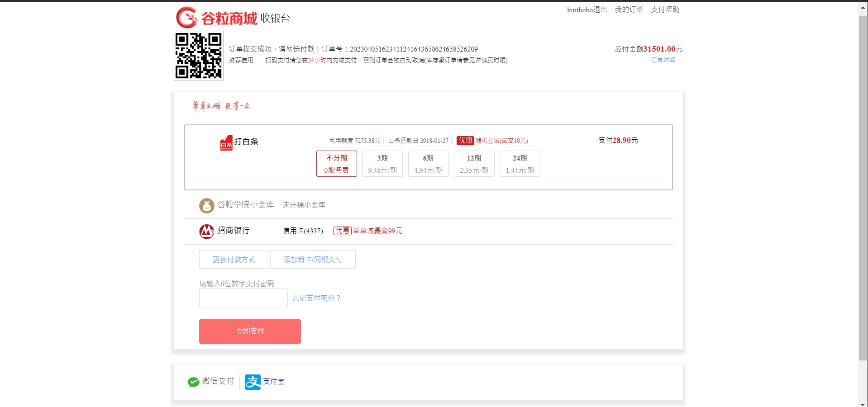The width and height of the screenshot is (868, 407).
Task: Choose 微信支付 payment method
Action: click(x=211, y=381)
